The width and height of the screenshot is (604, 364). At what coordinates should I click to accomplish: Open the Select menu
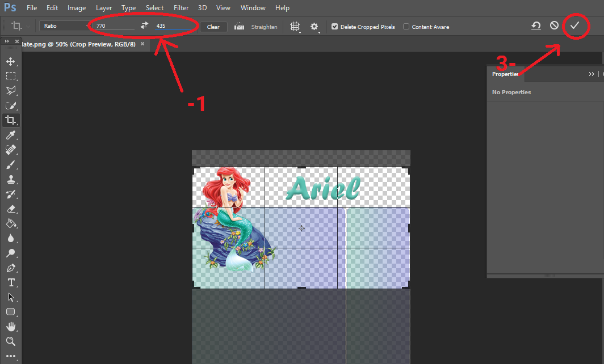coord(154,8)
